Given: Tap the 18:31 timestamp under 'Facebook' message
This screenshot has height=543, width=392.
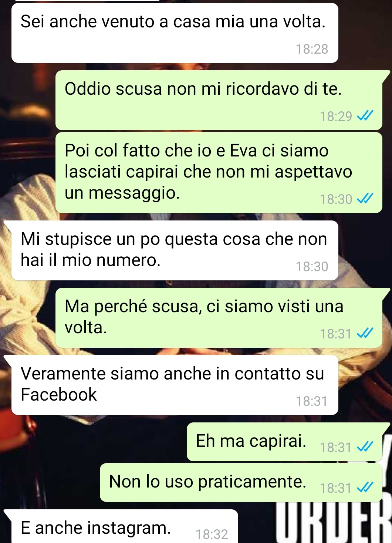Looking at the screenshot, I should 312,401.
